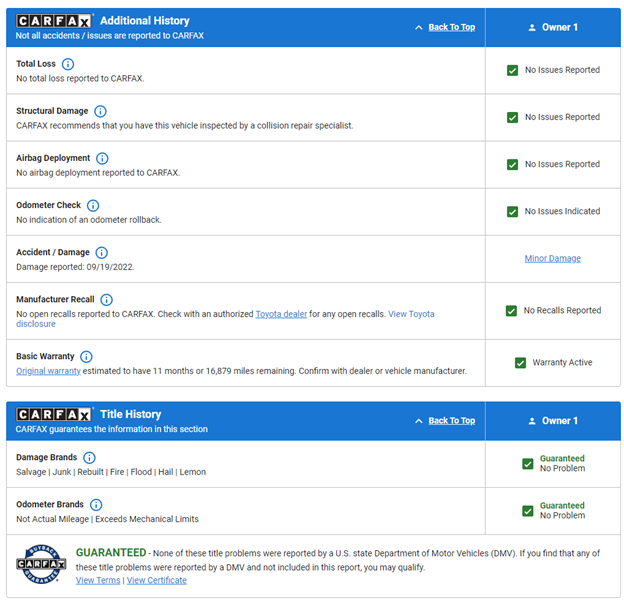
Task: Click 'Warranty Active' status text
Action: (562, 363)
